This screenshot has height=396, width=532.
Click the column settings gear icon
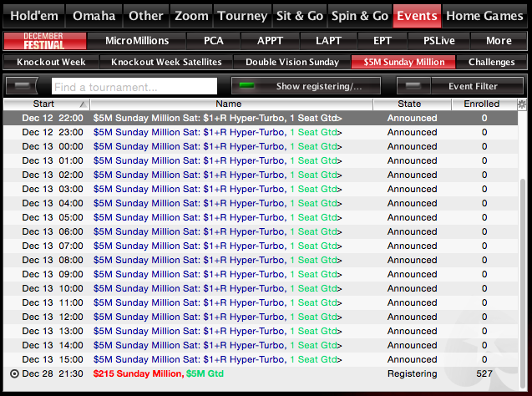(x=522, y=104)
